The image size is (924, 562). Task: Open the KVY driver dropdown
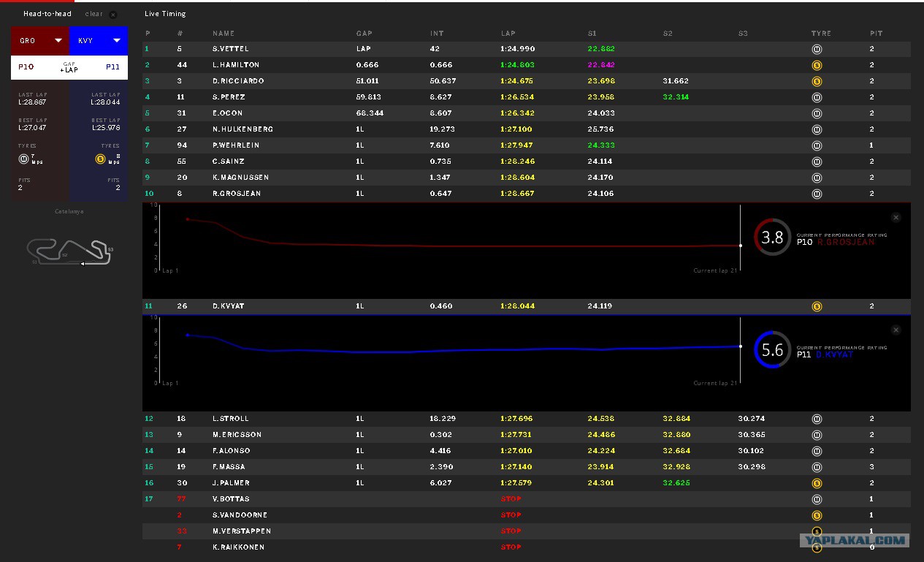click(x=99, y=41)
